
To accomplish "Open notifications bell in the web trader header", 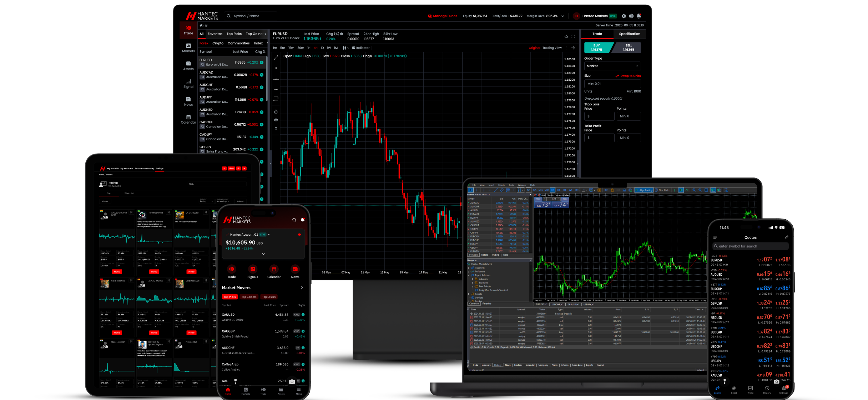I will pos(639,16).
